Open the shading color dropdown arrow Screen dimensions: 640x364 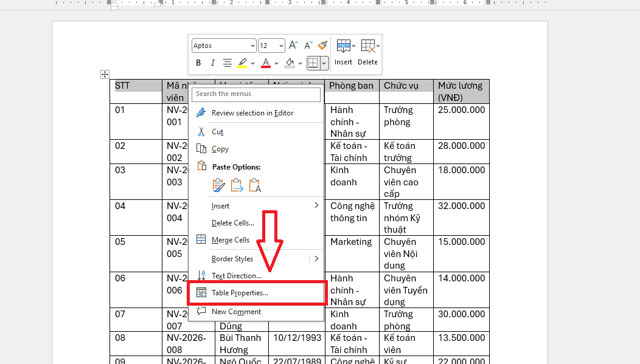pyautogui.click(x=300, y=63)
